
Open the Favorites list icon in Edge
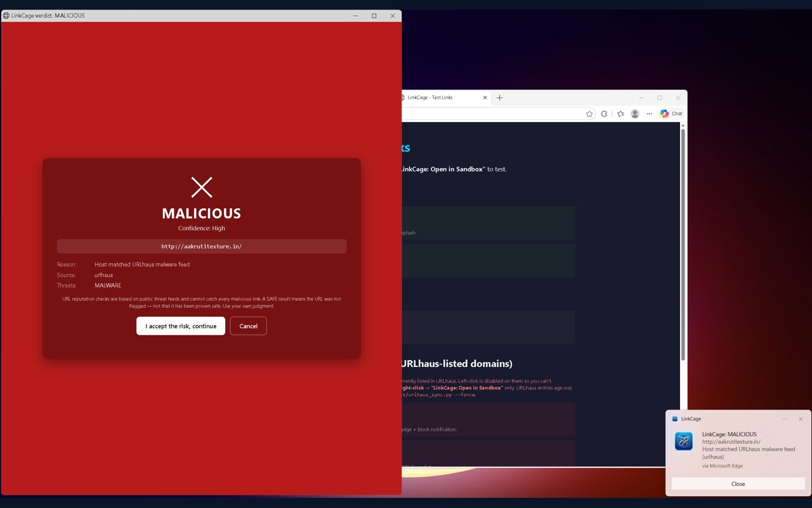click(620, 114)
